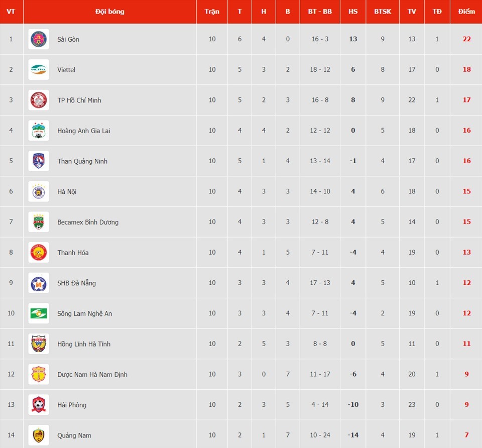The width and height of the screenshot is (482, 448).
Task: Open the SHB Đà Nẵng logo
Action: pyautogui.click(x=39, y=283)
